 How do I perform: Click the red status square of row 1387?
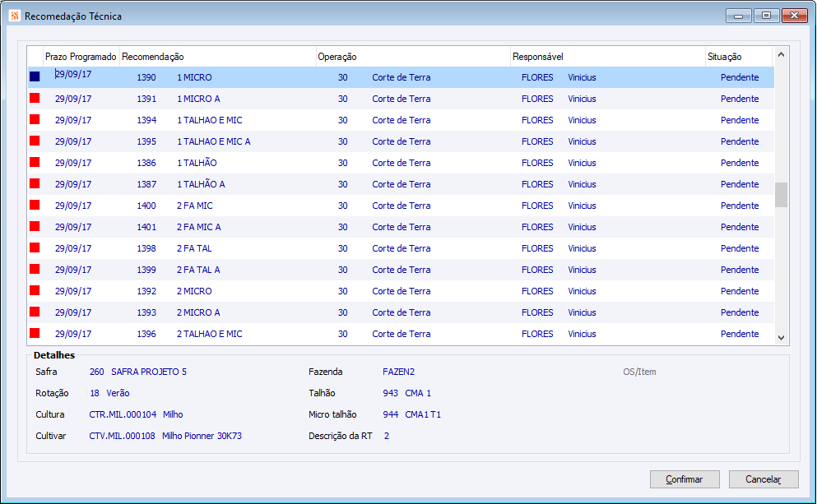35,183
